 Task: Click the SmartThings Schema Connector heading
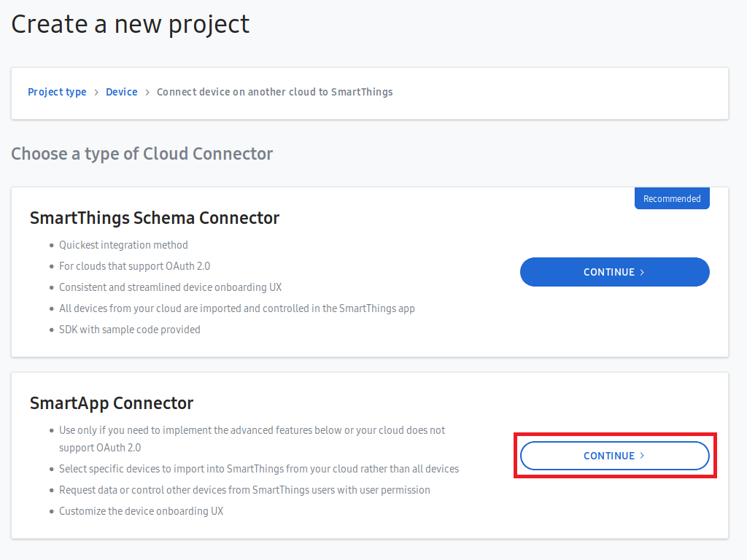click(x=155, y=217)
